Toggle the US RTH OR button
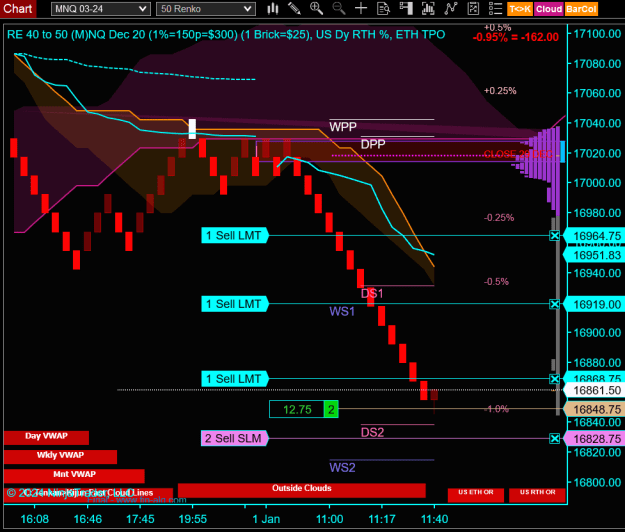The image size is (625, 532). (537, 495)
